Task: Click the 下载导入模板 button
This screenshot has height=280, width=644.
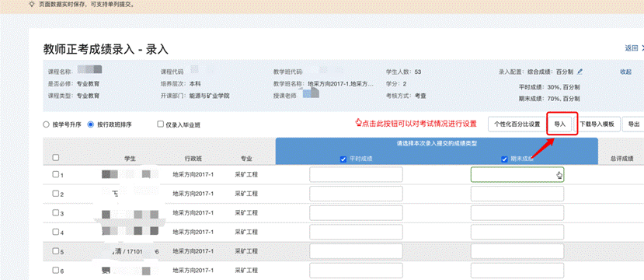Action: point(597,124)
